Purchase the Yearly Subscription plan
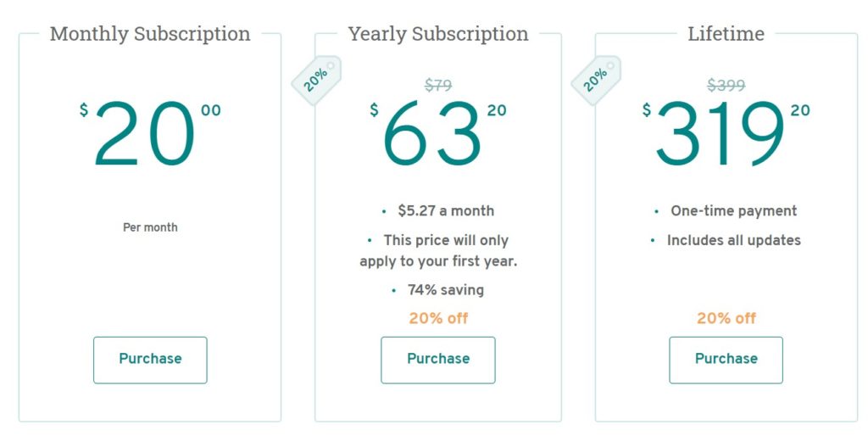 [x=438, y=361]
